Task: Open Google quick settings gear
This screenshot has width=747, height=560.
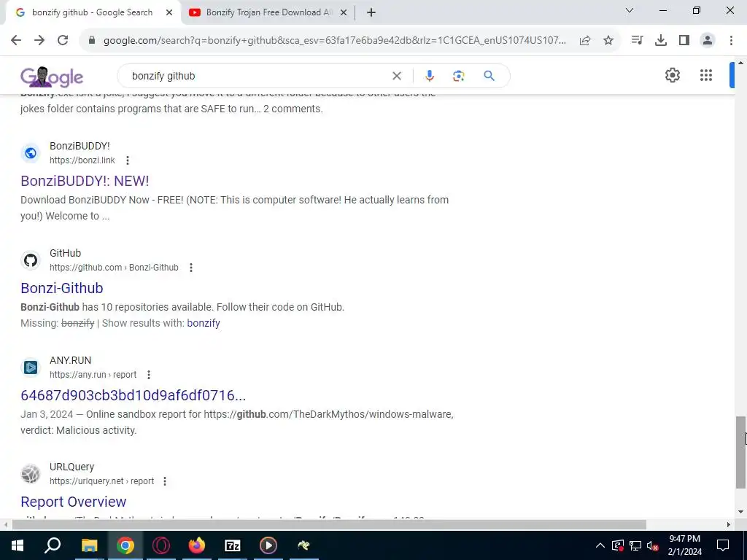Action: [672, 75]
